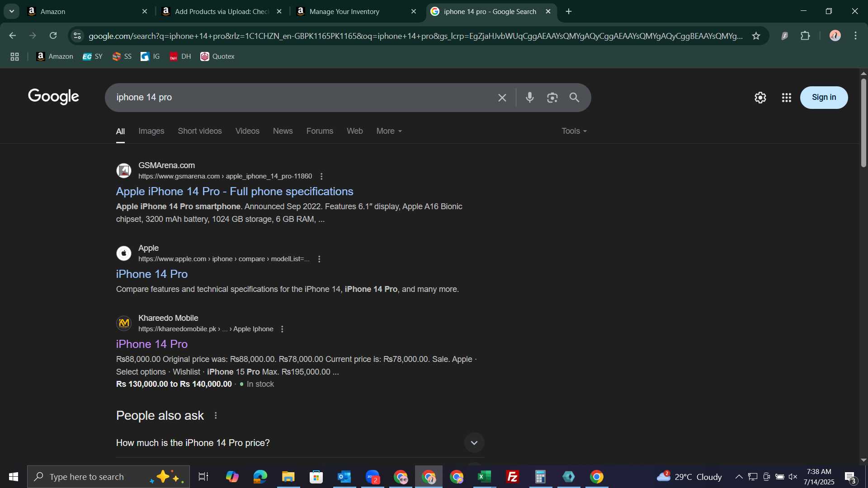
Task: Open the DH bookmark
Action: 180,56
